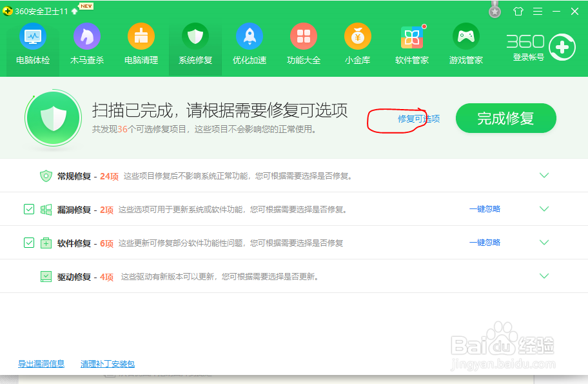Click the NEW badge in title bar

click(x=86, y=6)
